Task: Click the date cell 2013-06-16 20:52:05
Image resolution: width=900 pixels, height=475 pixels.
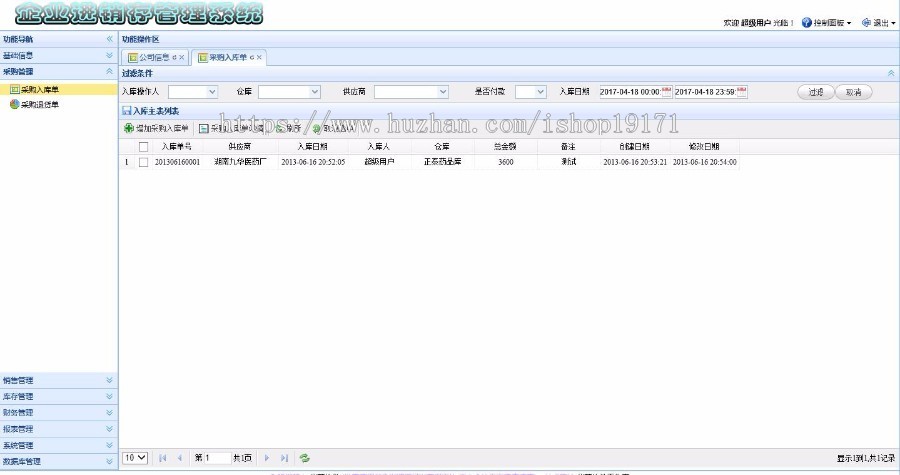Action: click(313, 162)
